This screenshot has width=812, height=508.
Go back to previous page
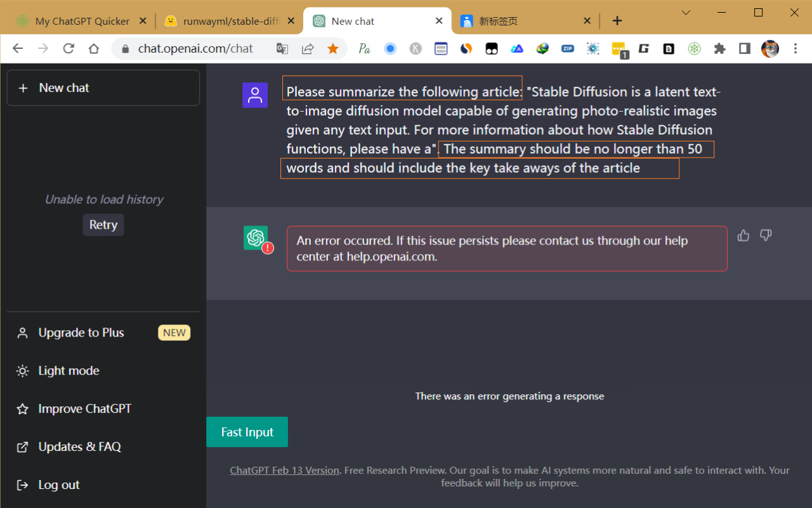point(18,48)
